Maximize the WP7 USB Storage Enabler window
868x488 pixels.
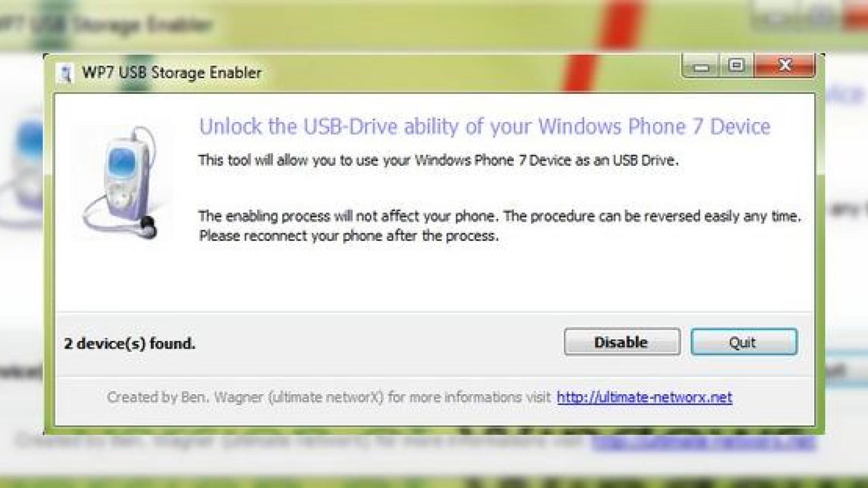736,66
